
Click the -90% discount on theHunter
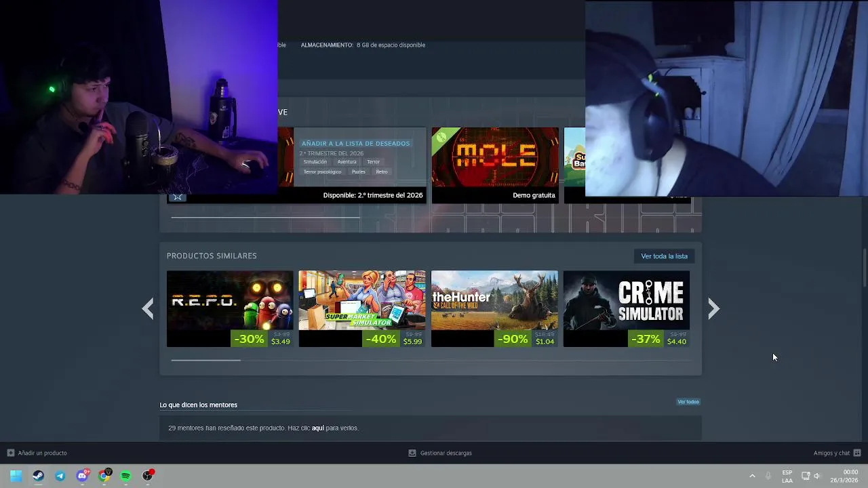[513, 339]
